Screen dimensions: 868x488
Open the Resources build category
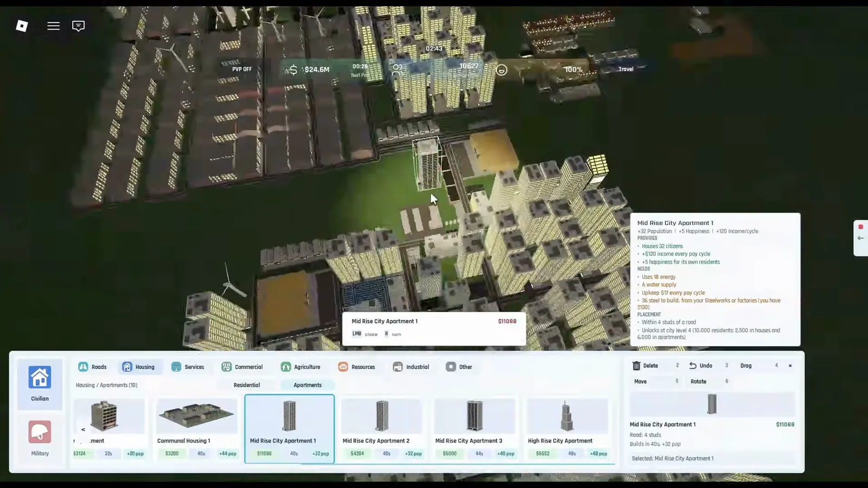pyautogui.click(x=356, y=367)
